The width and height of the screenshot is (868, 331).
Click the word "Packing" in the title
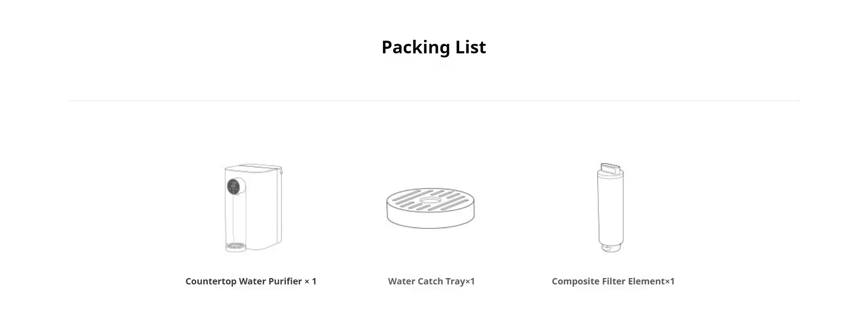(416, 47)
